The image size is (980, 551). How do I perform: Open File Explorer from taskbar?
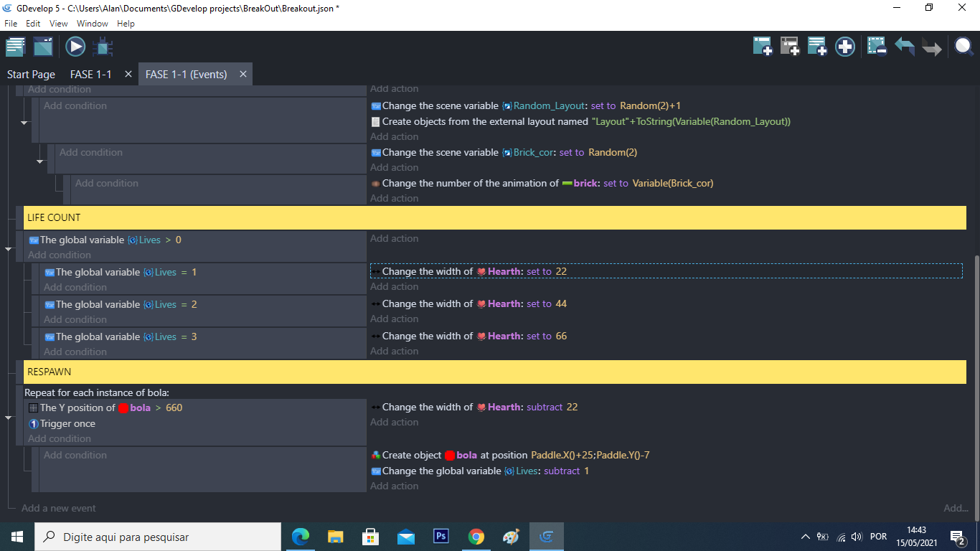335,537
